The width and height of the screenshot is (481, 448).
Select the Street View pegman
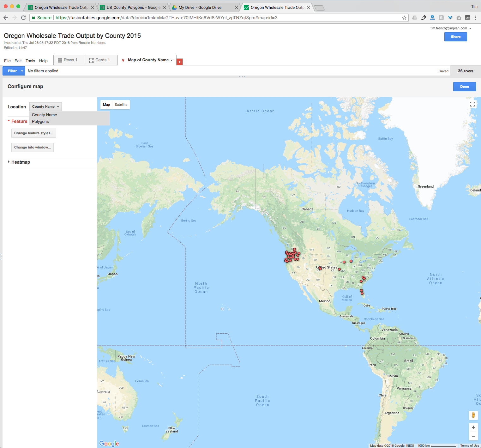click(473, 415)
